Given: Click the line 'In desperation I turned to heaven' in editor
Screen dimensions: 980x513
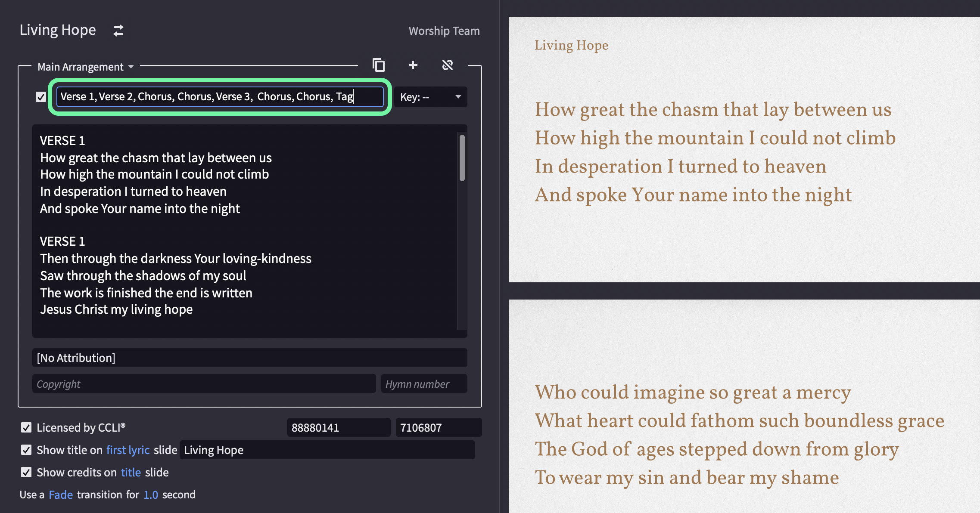Looking at the screenshot, I should pos(133,192).
